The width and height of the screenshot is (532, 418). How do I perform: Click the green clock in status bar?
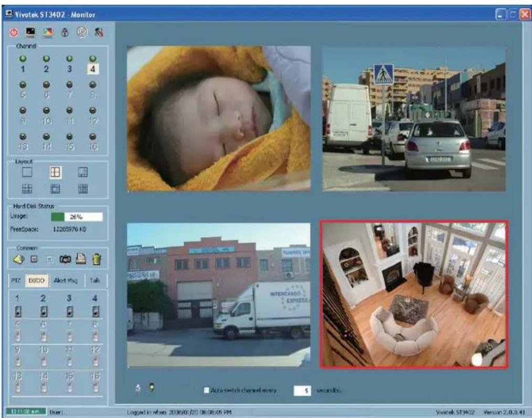(x=26, y=412)
